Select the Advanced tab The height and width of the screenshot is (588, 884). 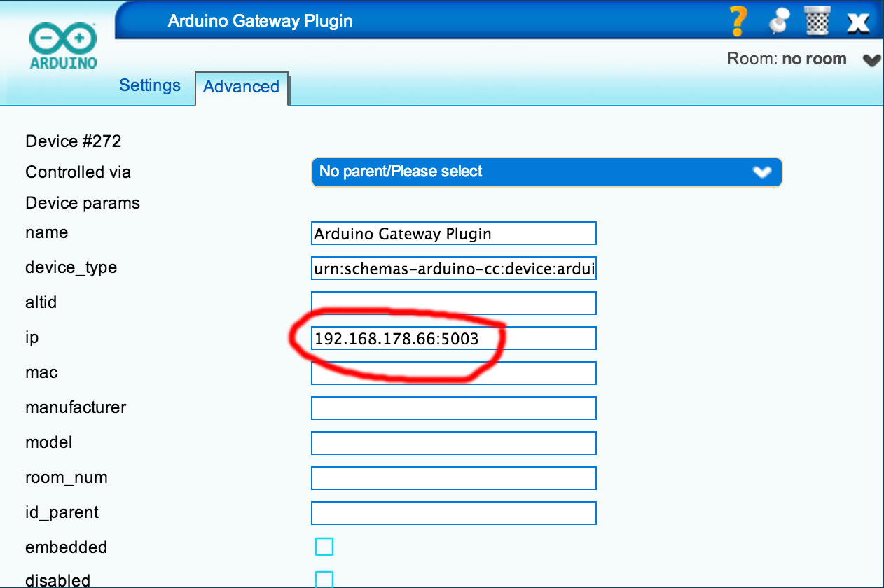pyautogui.click(x=242, y=87)
